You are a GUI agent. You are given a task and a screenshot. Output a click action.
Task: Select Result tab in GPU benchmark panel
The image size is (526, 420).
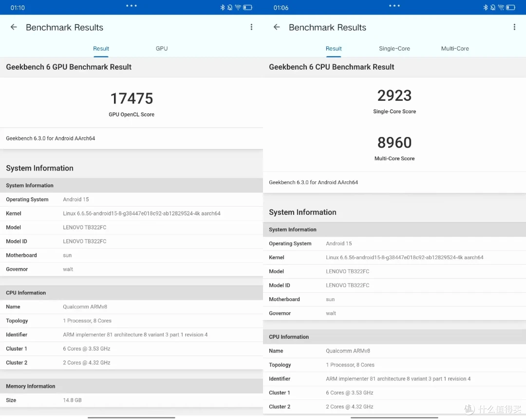tap(101, 49)
